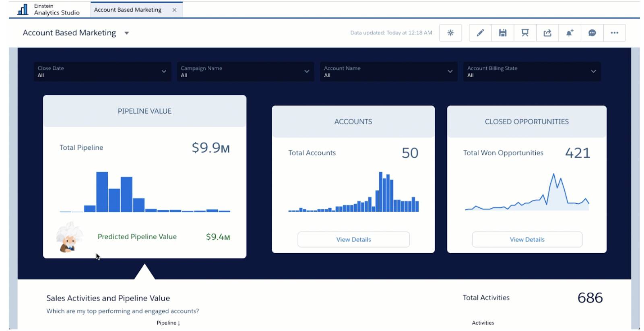The image size is (644, 331).
Task: Click the $9.9M total pipeline value
Action: click(x=211, y=148)
